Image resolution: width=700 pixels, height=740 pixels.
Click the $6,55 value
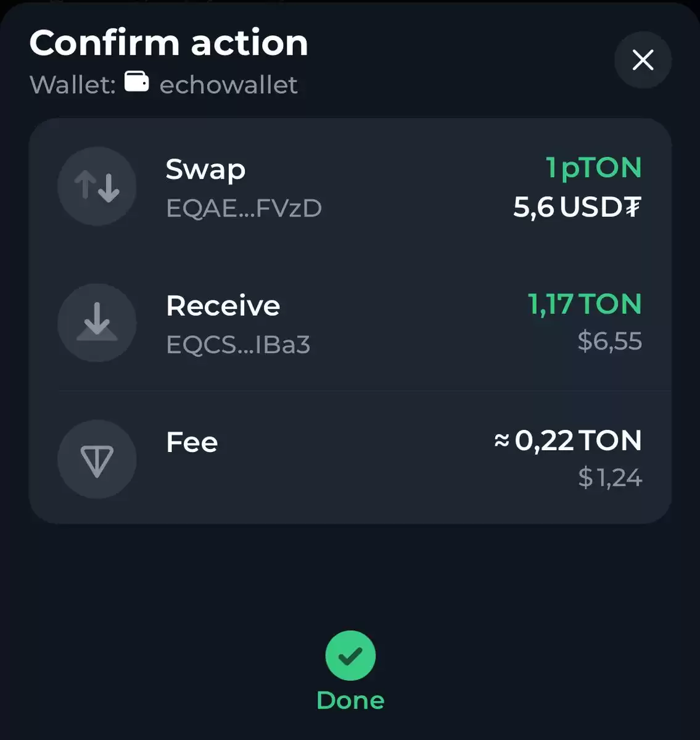[610, 341]
